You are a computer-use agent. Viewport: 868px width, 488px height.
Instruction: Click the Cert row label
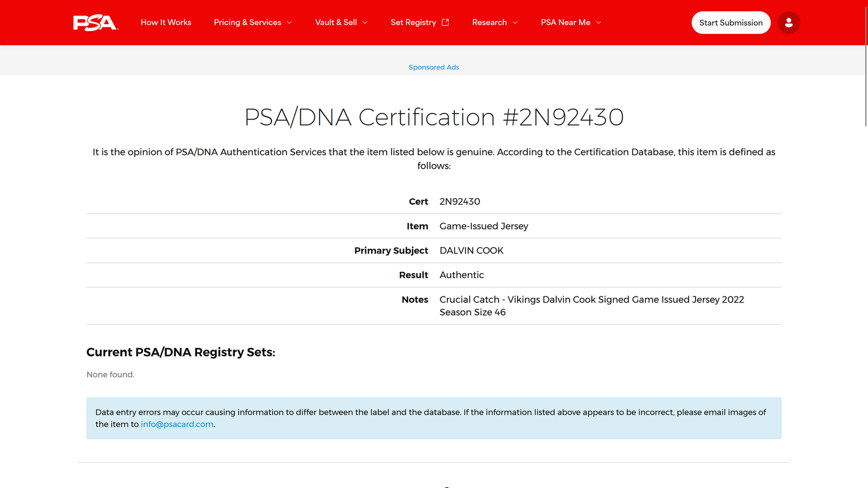tap(419, 202)
